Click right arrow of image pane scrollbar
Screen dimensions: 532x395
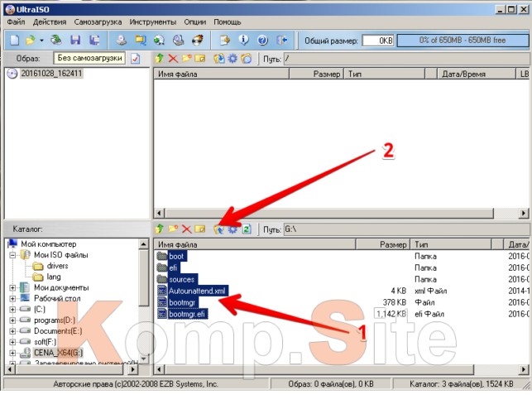pyautogui.click(x=524, y=214)
